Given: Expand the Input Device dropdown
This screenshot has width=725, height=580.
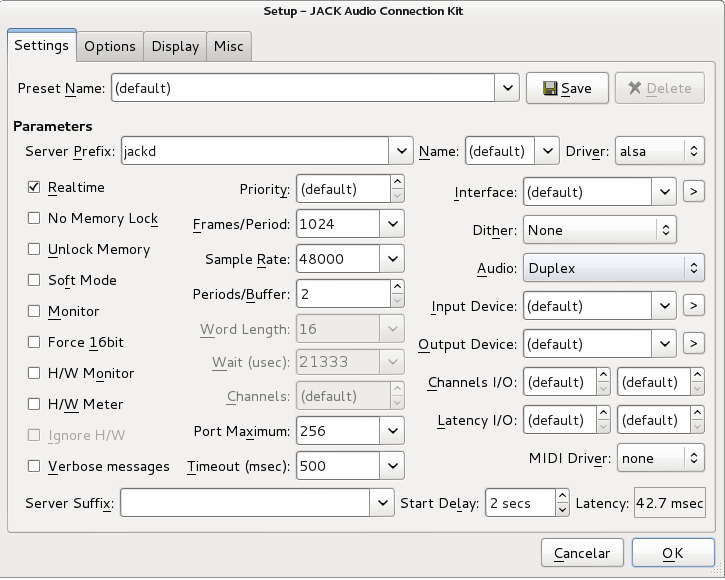Looking at the screenshot, I should [x=664, y=305].
